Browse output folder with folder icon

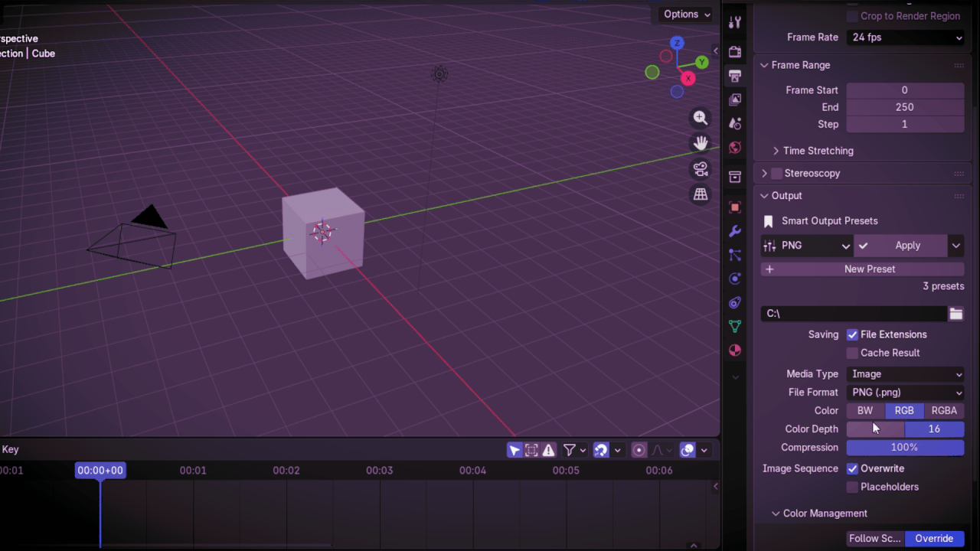[955, 313]
